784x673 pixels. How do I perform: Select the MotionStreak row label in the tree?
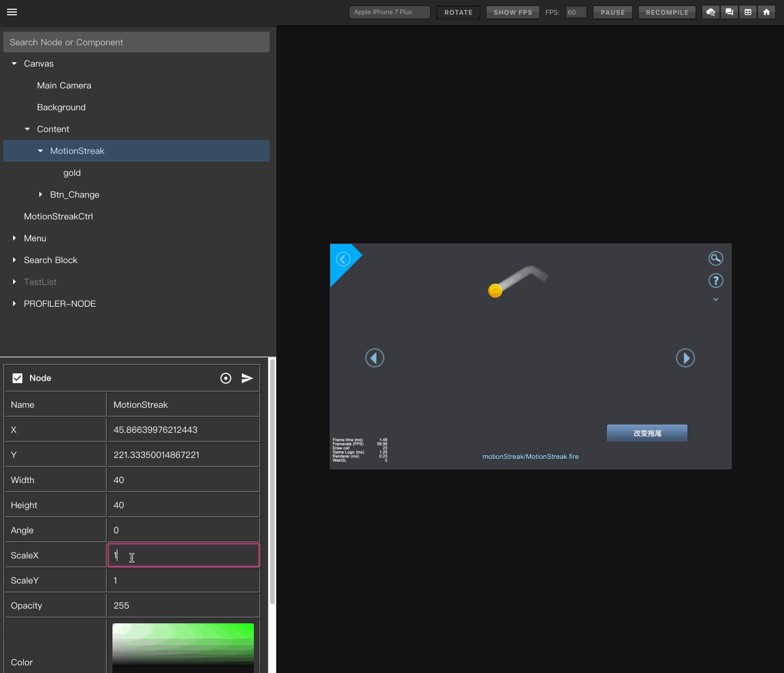(x=77, y=151)
